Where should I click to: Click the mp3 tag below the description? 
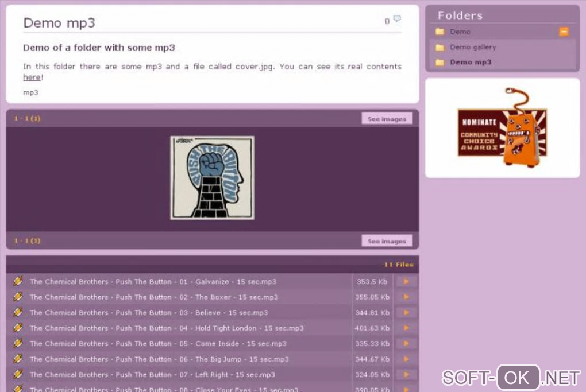coord(30,92)
